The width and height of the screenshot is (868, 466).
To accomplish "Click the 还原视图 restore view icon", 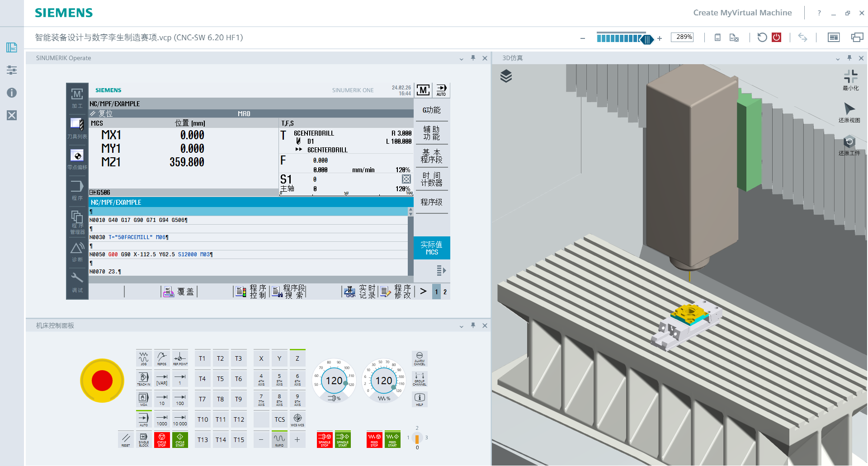I will 849,113.
